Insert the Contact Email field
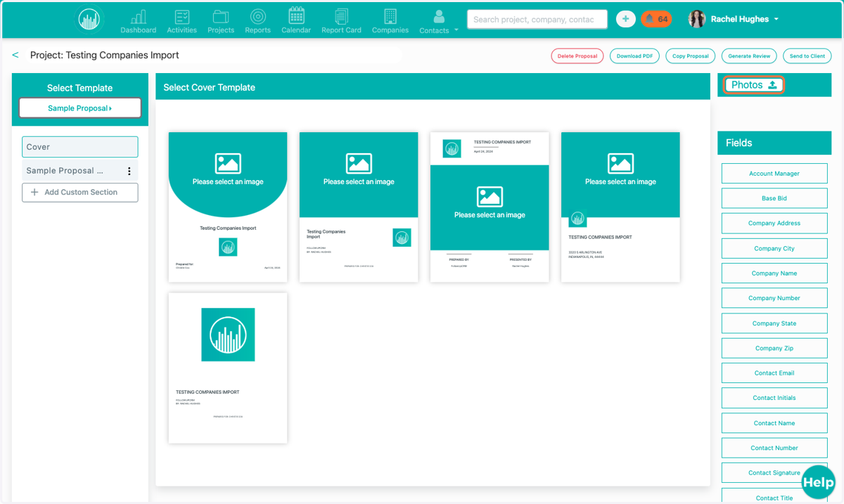Screen dimensions: 844x504 pyautogui.click(x=774, y=373)
